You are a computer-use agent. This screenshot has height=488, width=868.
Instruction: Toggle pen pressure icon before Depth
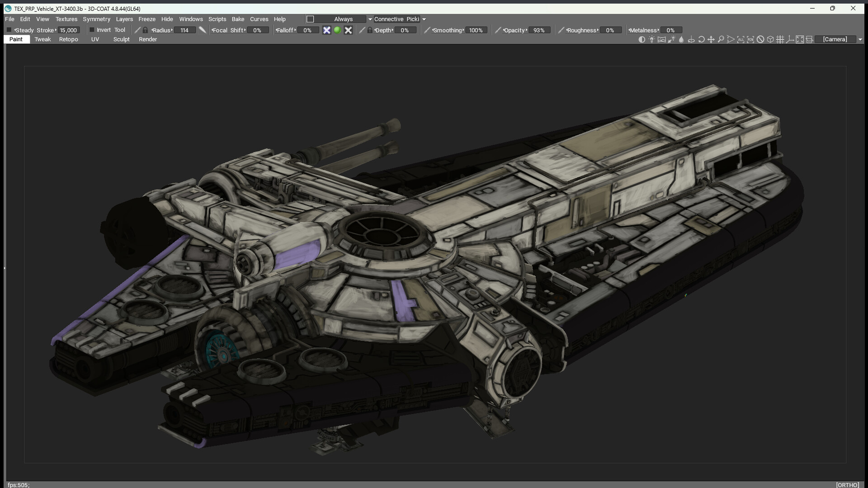pos(362,30)
